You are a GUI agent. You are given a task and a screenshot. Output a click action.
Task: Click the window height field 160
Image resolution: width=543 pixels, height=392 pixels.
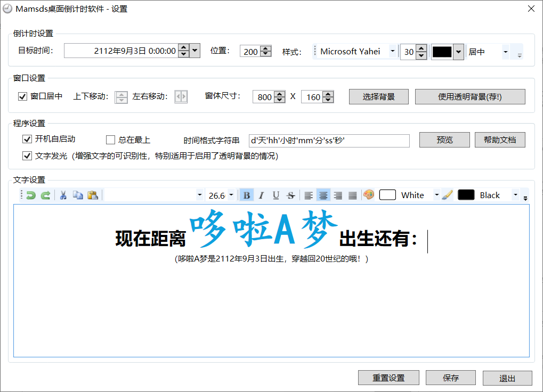click(312, 97)
